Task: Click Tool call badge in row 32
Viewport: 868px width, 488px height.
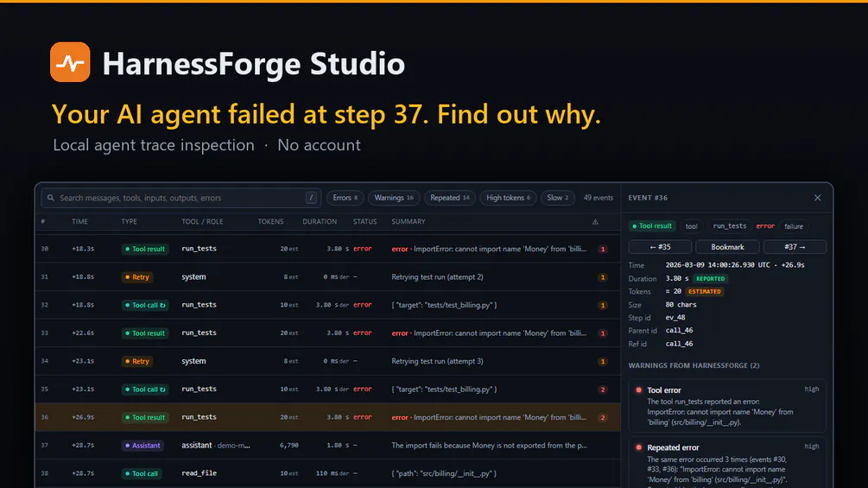Action: pyautogui.click(x=145, y=305)
